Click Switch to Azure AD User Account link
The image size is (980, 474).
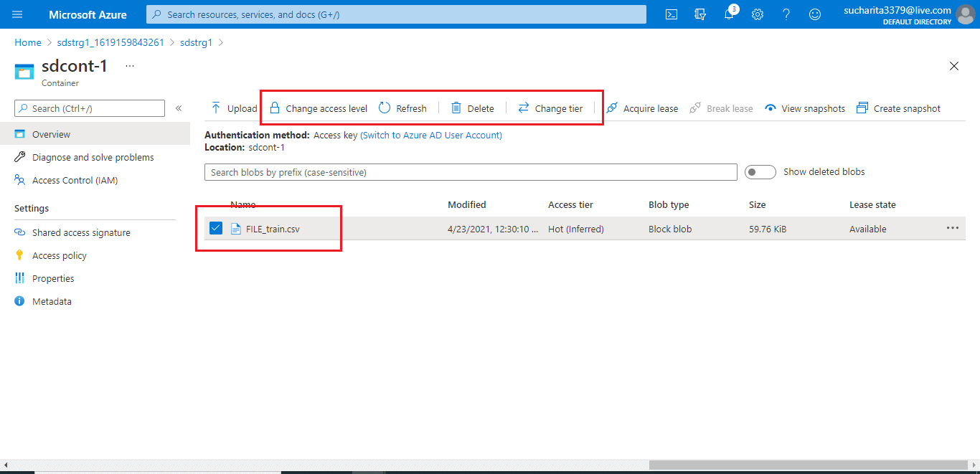tap(431, 135)
